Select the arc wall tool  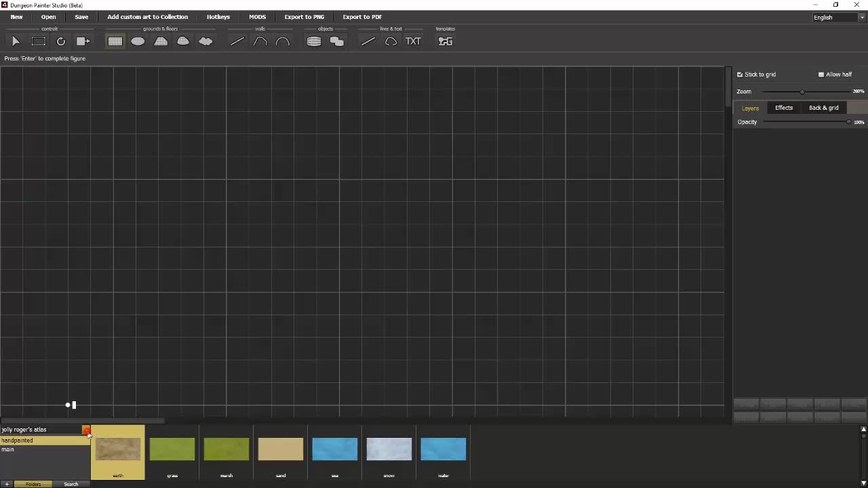coord(283,41)
